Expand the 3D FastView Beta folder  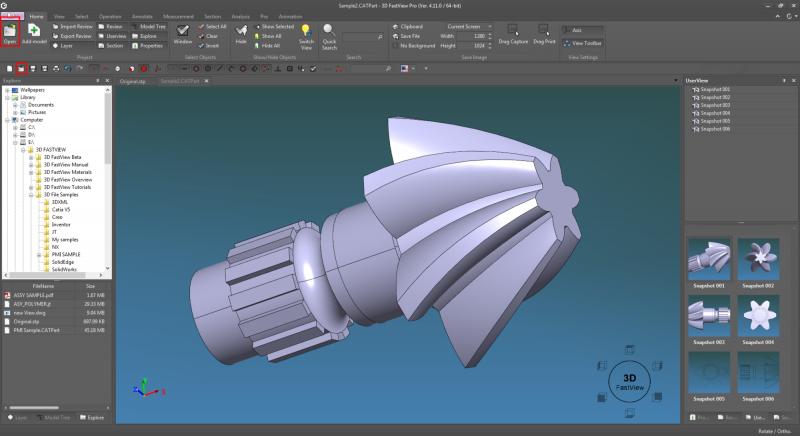click(31, 158)
